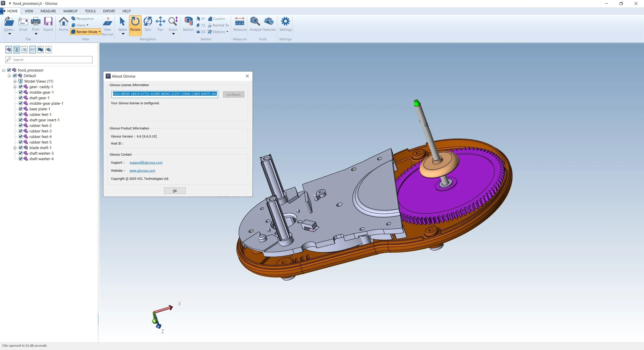This screenshot has height=350, width=644.
Task: Hide the shaft gear-1 part
Action: 21,98
